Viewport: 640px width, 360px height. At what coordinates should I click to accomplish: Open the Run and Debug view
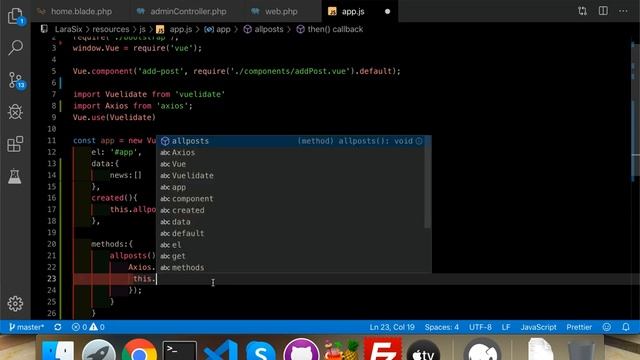pyautogui.click(x=16, y=111)
